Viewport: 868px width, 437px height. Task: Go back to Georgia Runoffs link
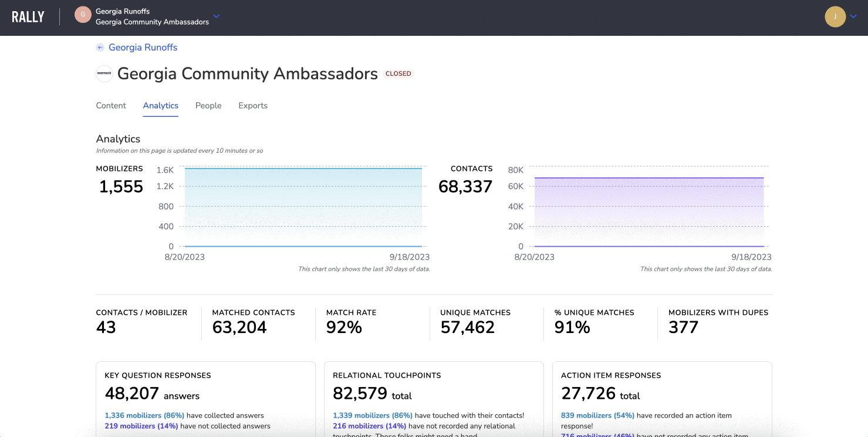coord(143,48)
